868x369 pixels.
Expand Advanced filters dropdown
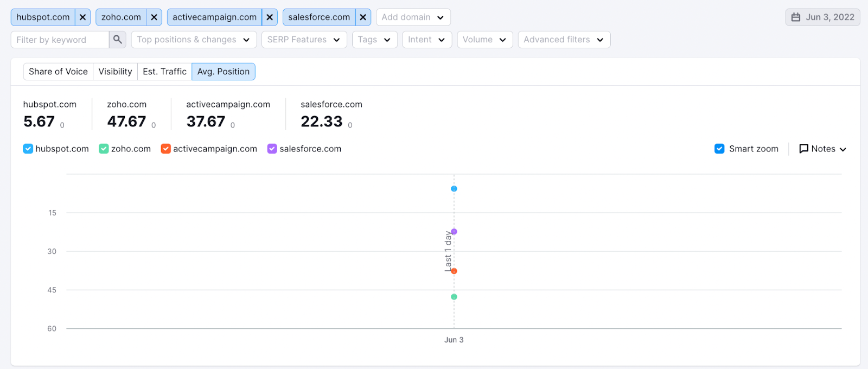pyautogui.click(x=564, y=40)
